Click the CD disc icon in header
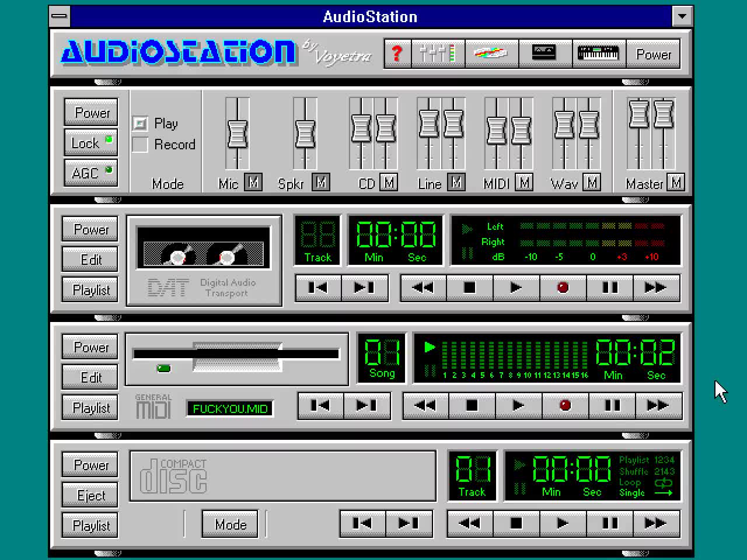Viewport: 747px width, 560px height. tap(491, 54)
